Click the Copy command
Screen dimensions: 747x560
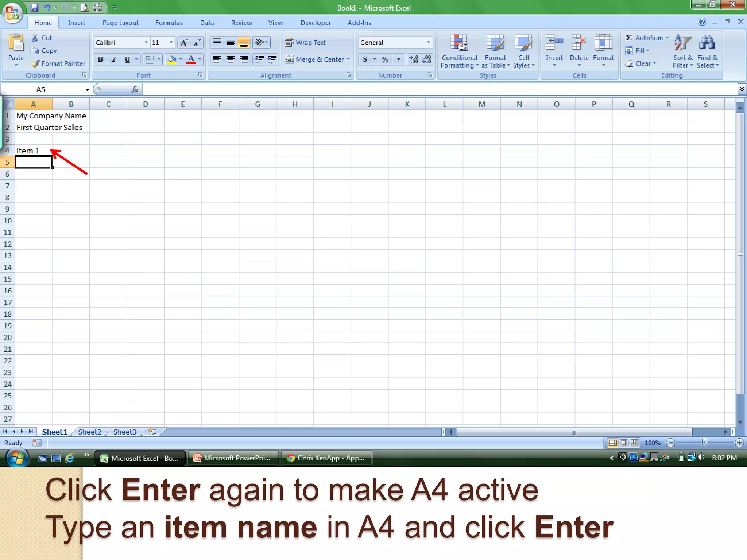pyautogui.click(x=44, y=51)
